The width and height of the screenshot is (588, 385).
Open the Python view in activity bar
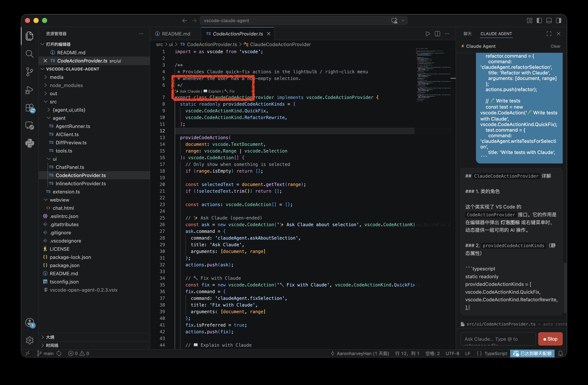pyautogui.click(x=30, y=143)
